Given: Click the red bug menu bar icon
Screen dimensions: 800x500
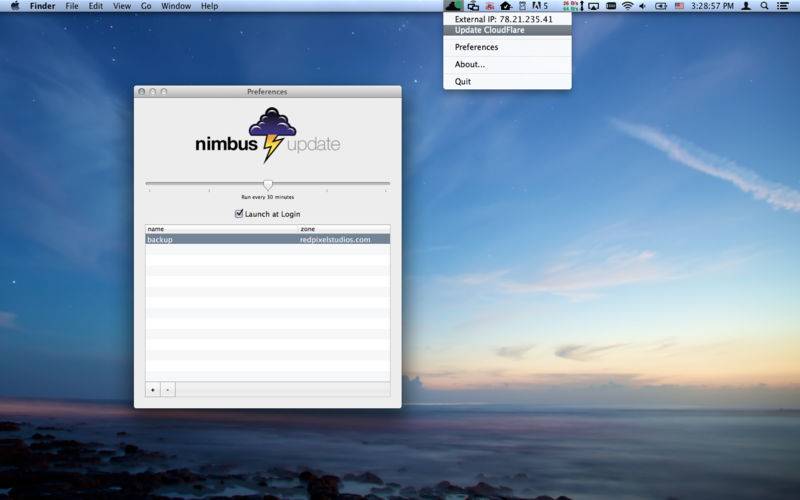Looking at the screenshot, I should (490, 6).
